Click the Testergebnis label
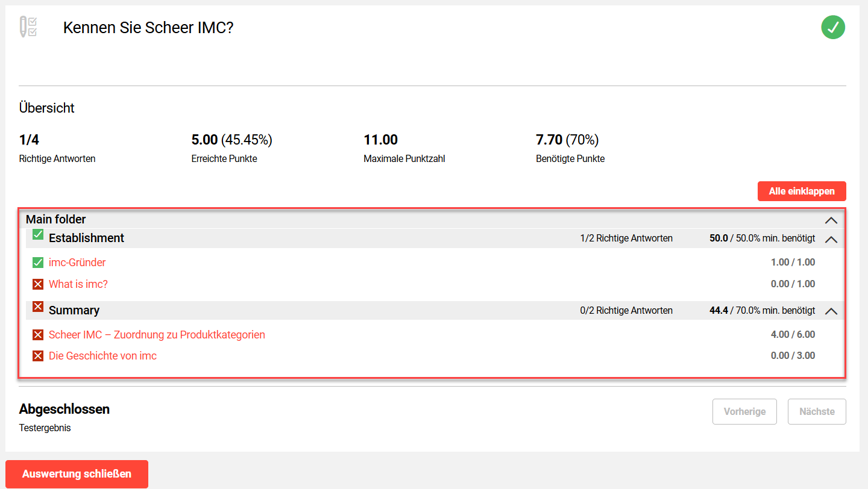 (x=45, y=428)
